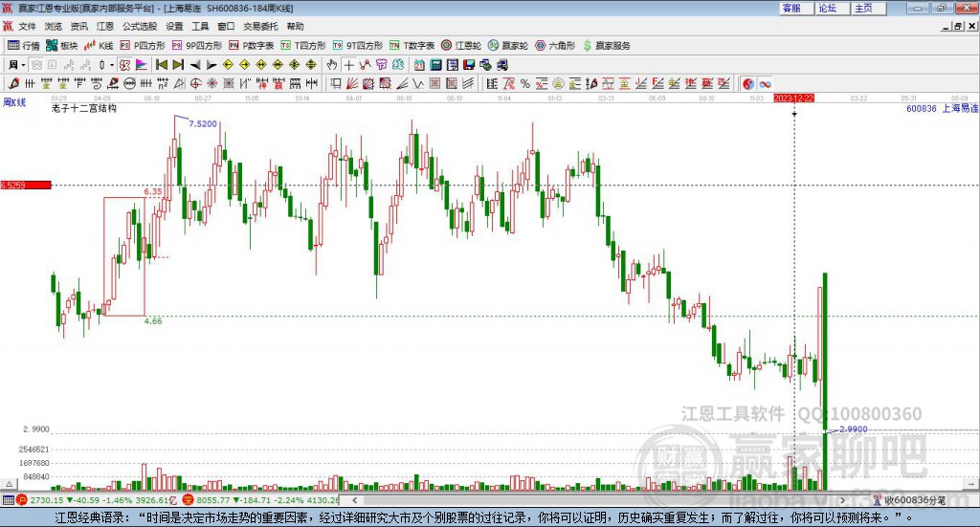Screen dimensions: 980x527
Task: Open the 9T四方形 tool
Action: click(358, 46)
